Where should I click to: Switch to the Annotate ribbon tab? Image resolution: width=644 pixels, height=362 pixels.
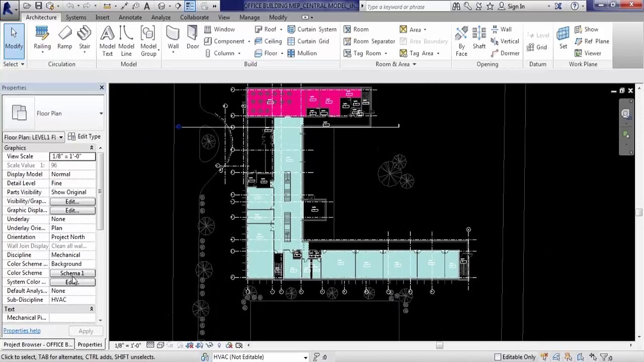[x=130, y=17]
